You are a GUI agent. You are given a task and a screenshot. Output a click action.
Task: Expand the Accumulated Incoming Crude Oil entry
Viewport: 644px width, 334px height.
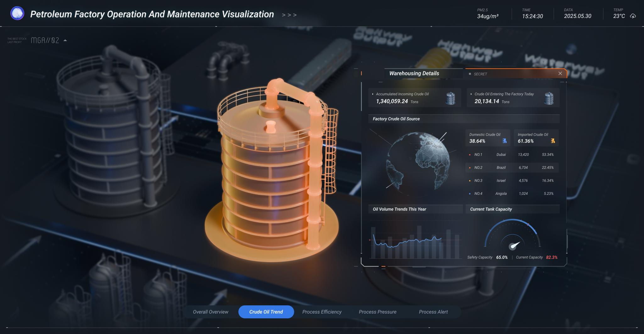[x=372, y=94]
